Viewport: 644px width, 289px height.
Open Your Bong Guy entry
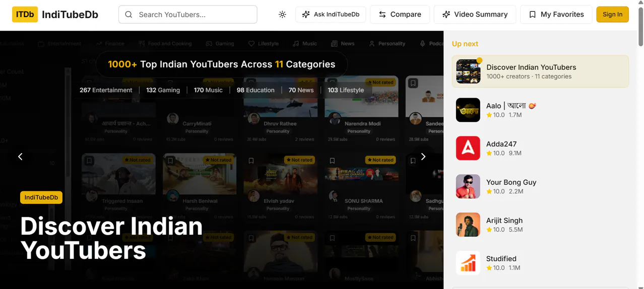click(540, 186)
